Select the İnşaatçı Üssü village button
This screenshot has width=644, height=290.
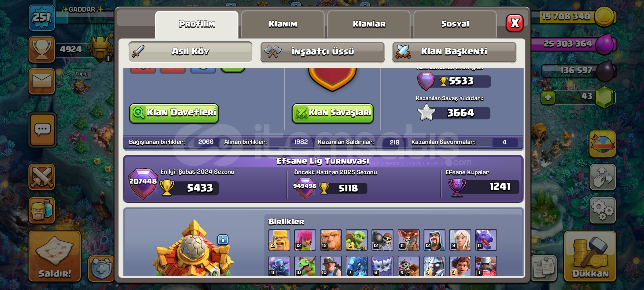[322, 52]
